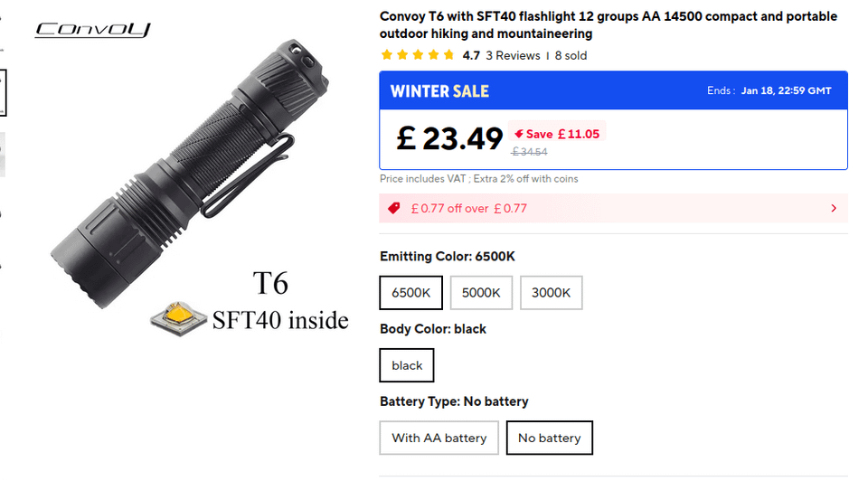Select the highlighted thumbnail in left strip

click(3, 92)
